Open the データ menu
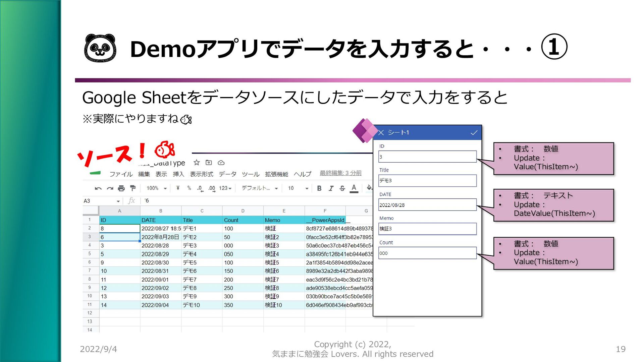This screenshot has width=644, height=362. 227,174
